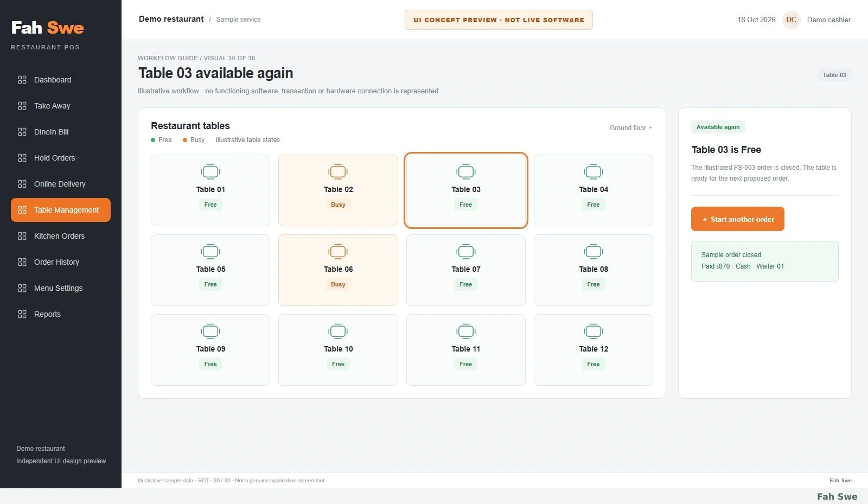Click the Busy badge on Table 06
This screenshot has width=868, height=504.
coord(338,284)
